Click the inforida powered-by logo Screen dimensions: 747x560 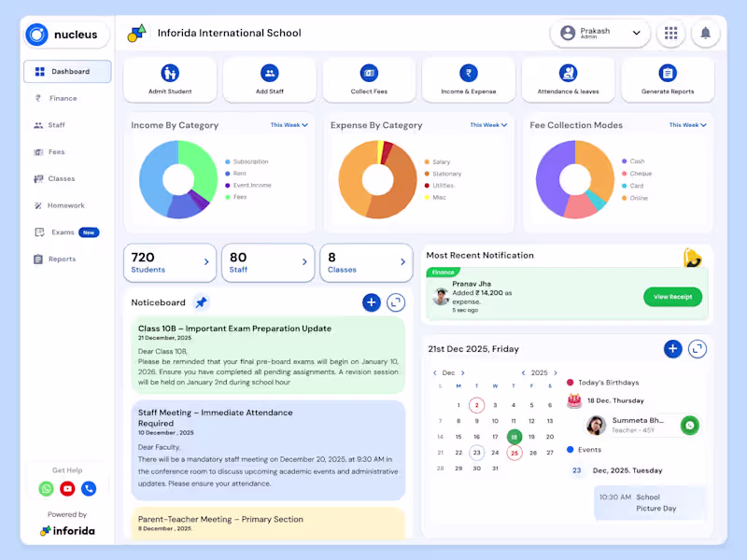click(67, 530)
